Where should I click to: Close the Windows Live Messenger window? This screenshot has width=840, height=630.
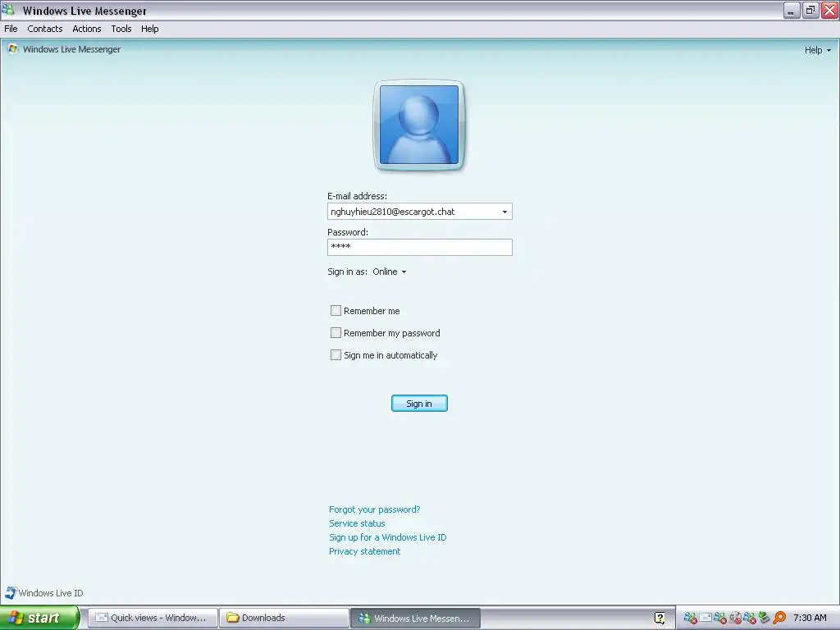(830, 10)
